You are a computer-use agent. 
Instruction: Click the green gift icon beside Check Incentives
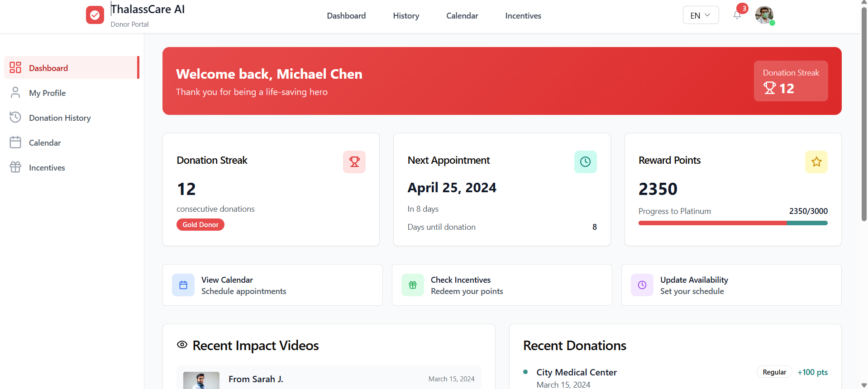pos(413,285)
